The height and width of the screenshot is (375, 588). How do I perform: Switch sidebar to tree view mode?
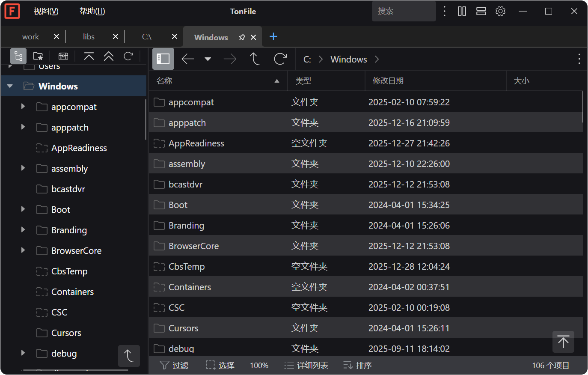click(18, 56)
